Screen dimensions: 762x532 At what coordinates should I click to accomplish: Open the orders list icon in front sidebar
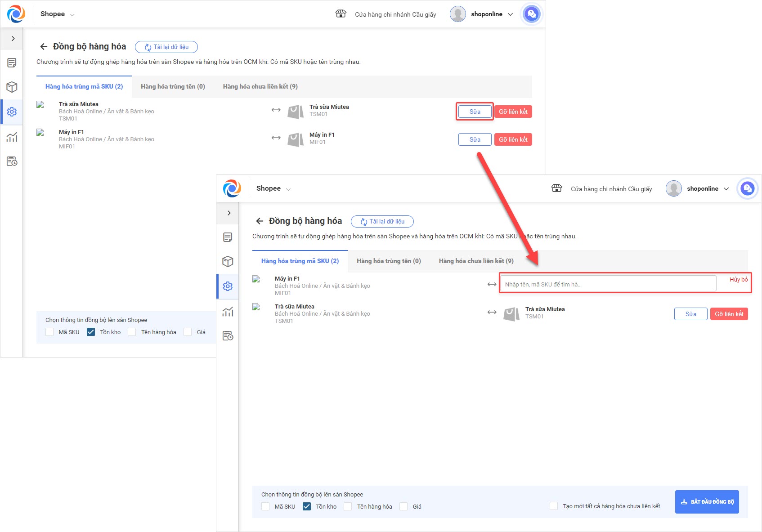(228, 237)
